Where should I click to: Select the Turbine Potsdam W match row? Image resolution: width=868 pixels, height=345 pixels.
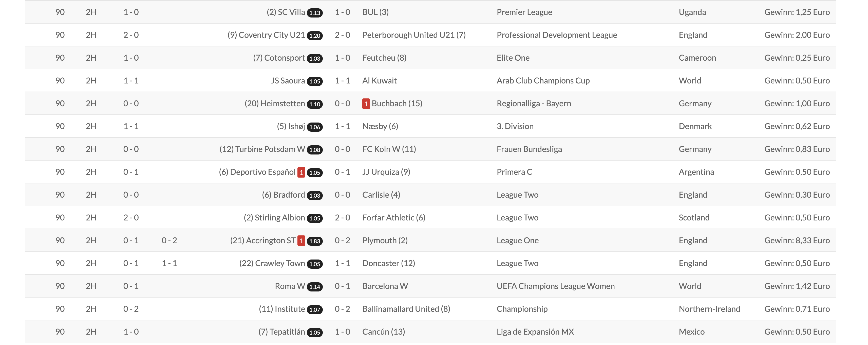coord(431,149)
